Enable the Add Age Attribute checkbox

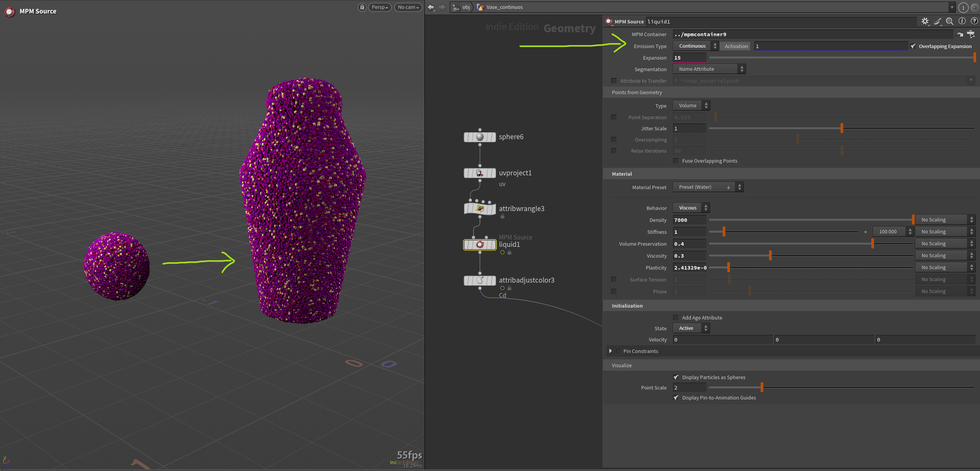(677, 317)
